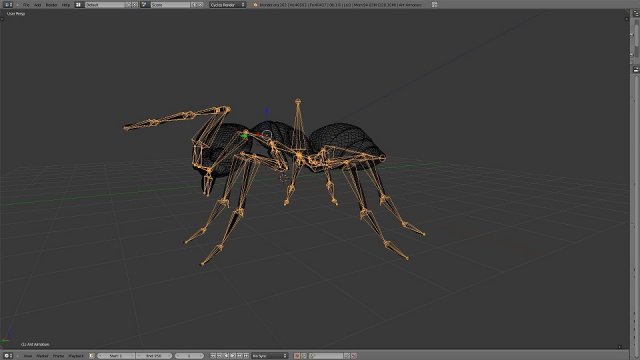Click the Start frame field
Viewport: 640px width, 360px height.
tap(116, 356)
